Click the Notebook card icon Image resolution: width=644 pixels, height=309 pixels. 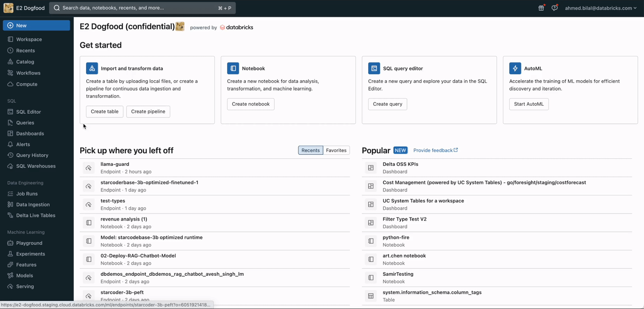coord(233,68)
